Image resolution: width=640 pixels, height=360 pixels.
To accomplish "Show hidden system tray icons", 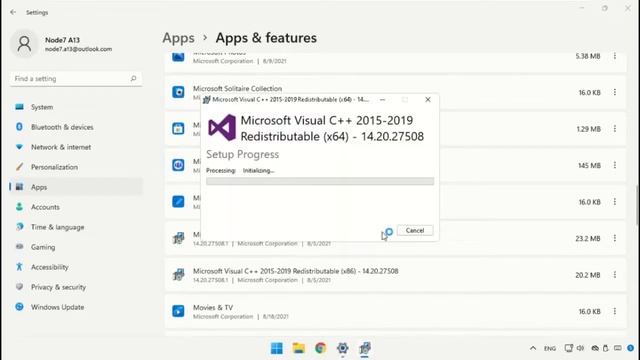I will pos(533,348).
